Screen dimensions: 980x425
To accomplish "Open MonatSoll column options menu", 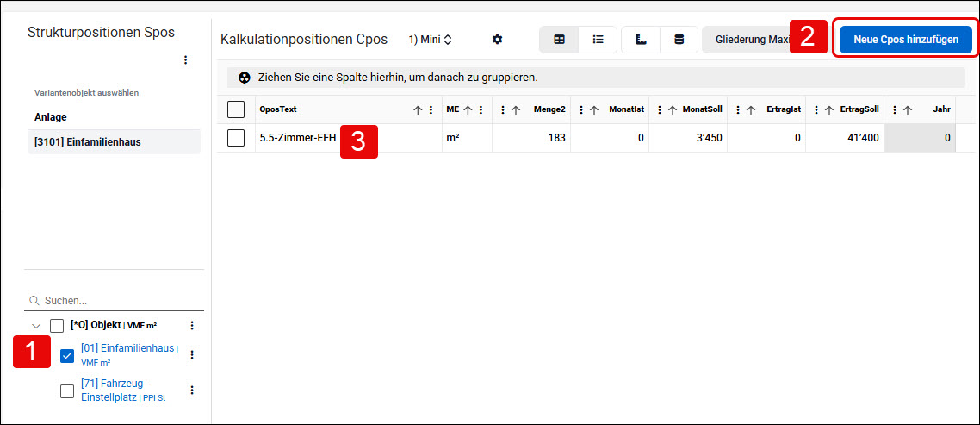I will [660, 109].
